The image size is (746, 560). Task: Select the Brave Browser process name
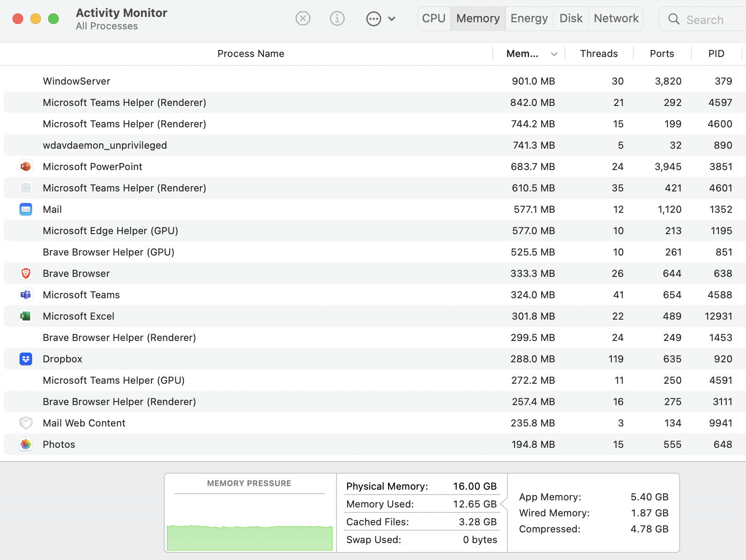pyautogui.click(x=76, y=274)
